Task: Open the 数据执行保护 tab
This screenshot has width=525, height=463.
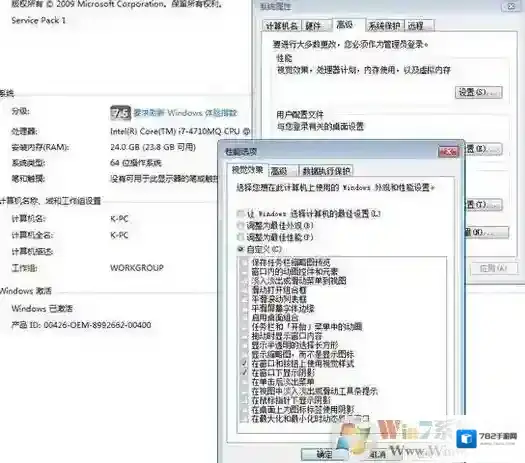Action: 326,171
